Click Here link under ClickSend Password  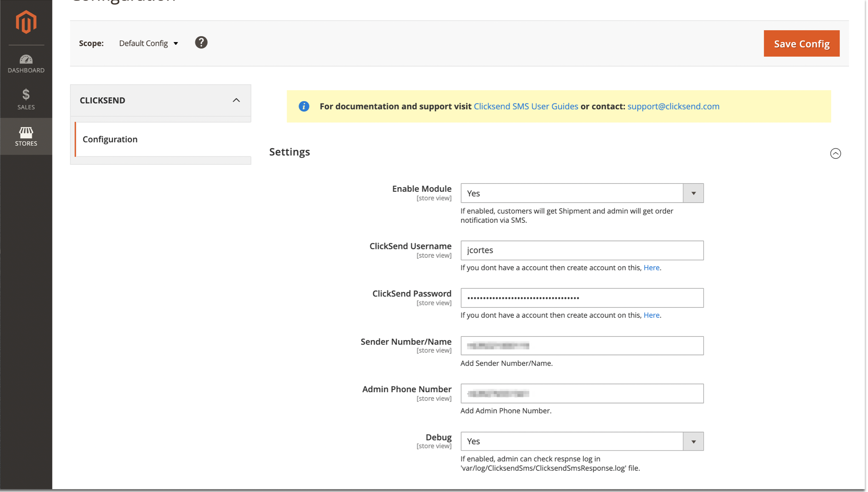(651, 315)
